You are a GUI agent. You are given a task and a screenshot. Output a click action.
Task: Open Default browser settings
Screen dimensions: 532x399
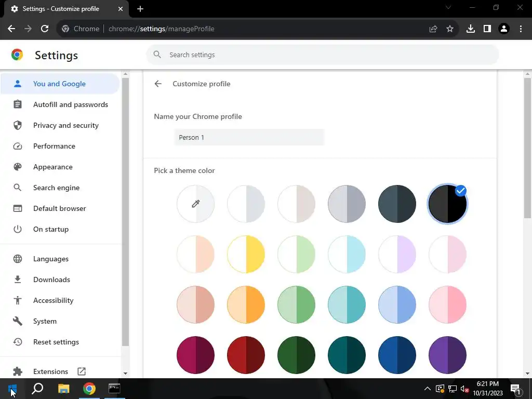60,209
